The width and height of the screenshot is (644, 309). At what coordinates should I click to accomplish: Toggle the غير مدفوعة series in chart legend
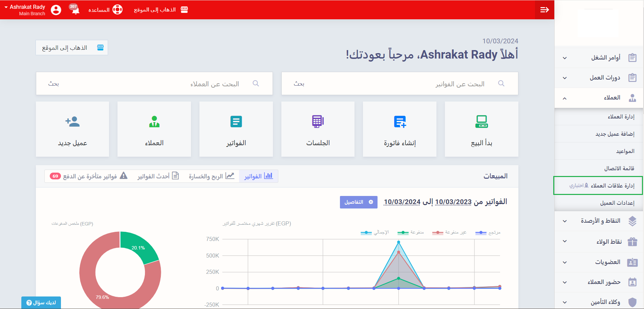tap(449, 233)
